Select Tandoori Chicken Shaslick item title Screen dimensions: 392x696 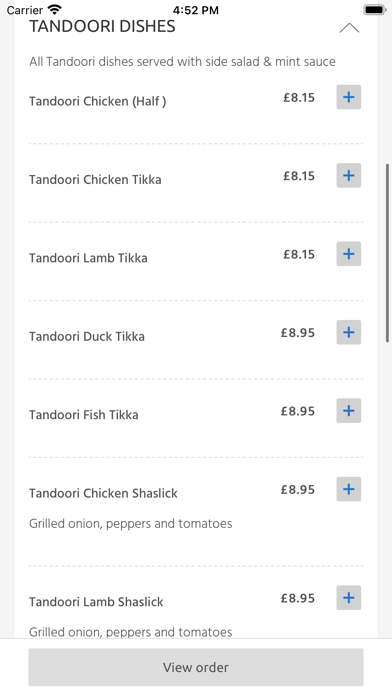(103, 493)
